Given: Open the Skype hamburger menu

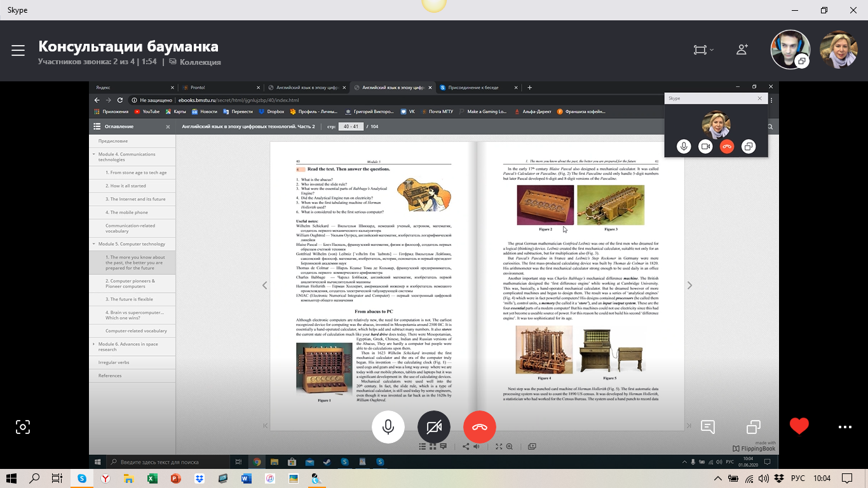Looking at the screenshot, I should click(x=18, y=51).
